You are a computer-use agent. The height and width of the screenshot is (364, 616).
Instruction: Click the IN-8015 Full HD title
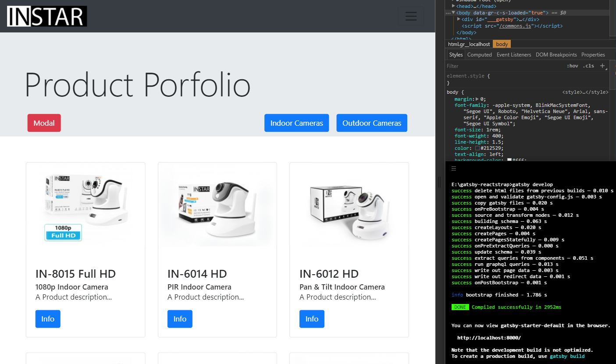[x=75, y=274]
